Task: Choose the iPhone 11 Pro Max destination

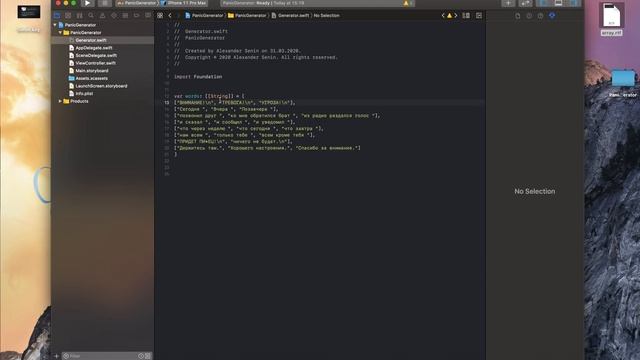Action: (184, 3)
